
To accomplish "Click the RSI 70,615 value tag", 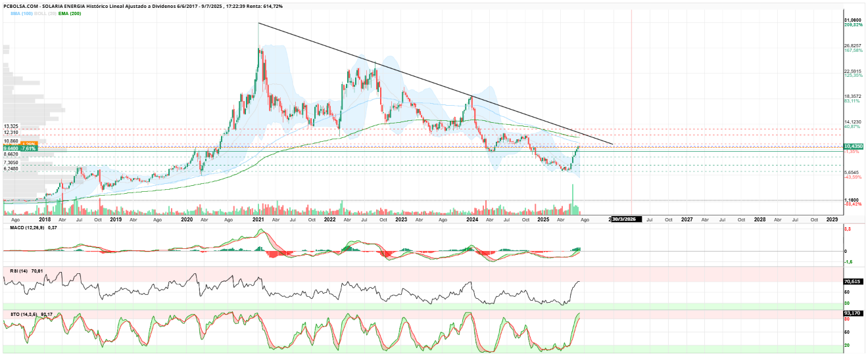I will tap(852, 282).
